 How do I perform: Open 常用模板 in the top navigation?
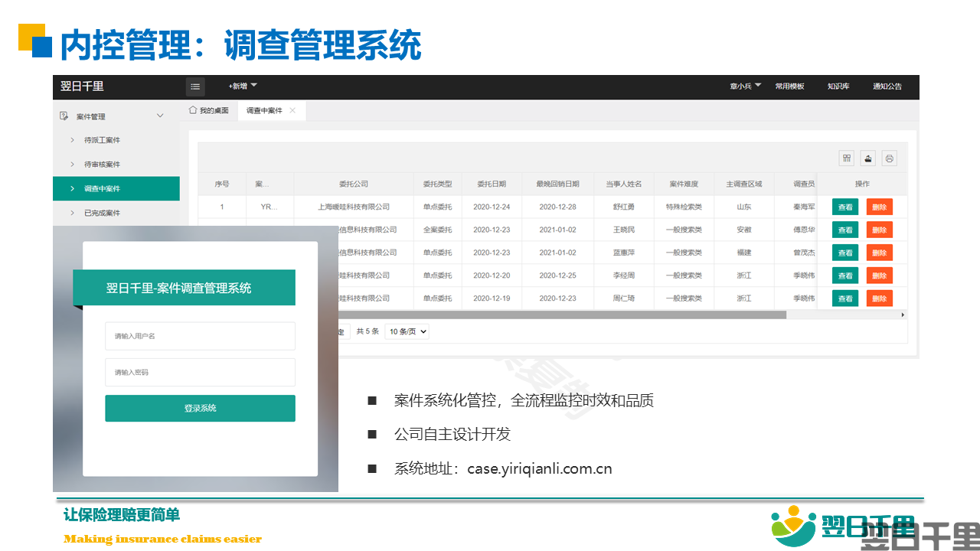point(789,86)
